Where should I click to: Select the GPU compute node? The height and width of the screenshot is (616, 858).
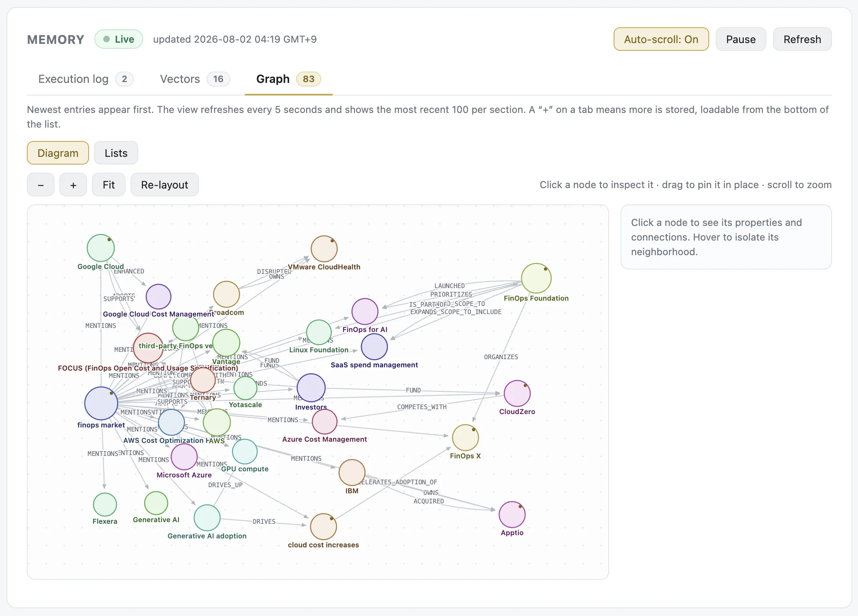click(x=245, y=451)
